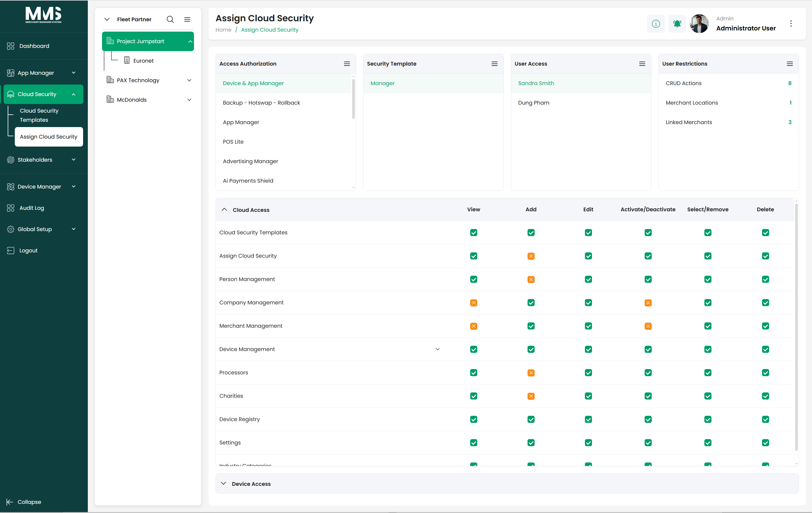Image resolution: width=812 pixels, height=513 pixels.
Task: Collapse the Cloud Access section chevron
Action: coord(224,210)
